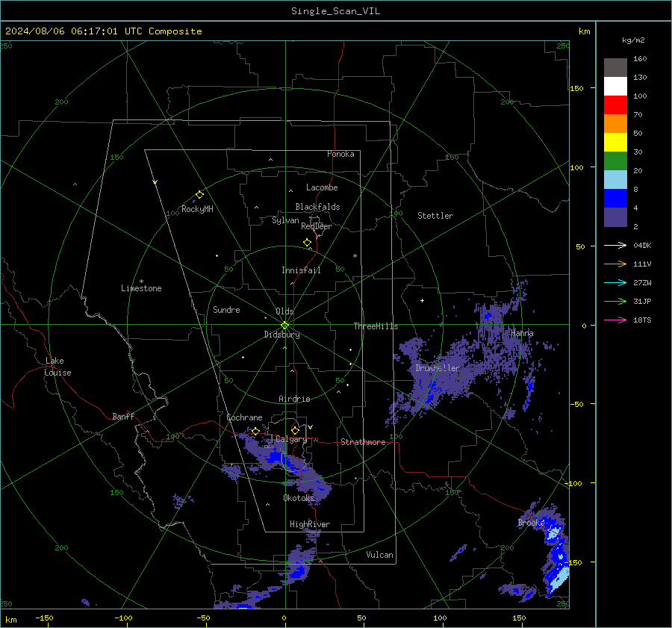Select the red 70-100 color swatch

[x=615, y=105]
